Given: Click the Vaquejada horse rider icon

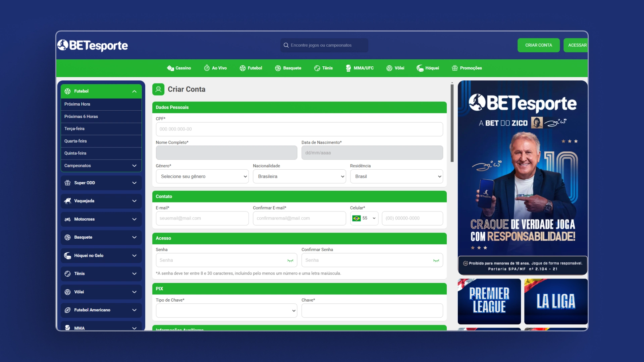Looking at the screenshot, I should (67, 201).
